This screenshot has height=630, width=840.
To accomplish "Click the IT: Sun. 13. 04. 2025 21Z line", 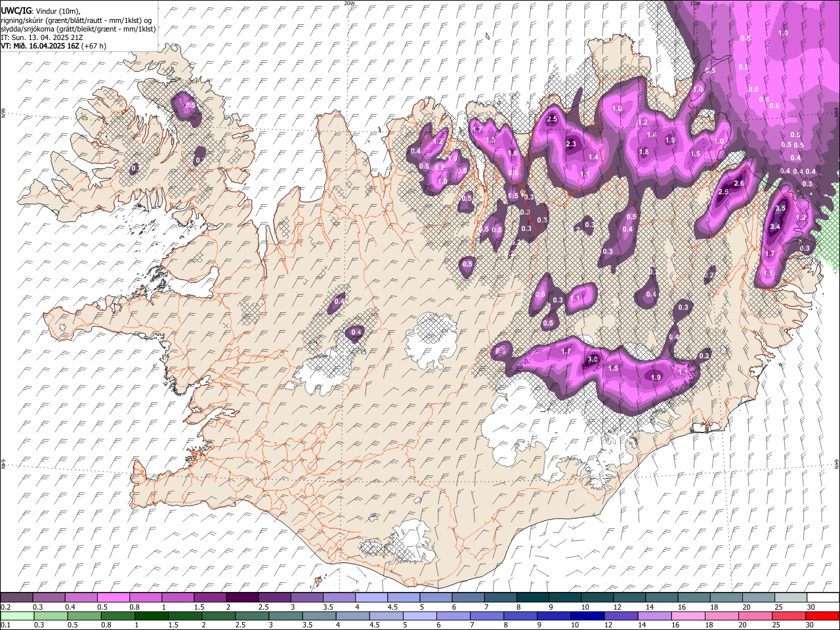I will click(41, 37).
